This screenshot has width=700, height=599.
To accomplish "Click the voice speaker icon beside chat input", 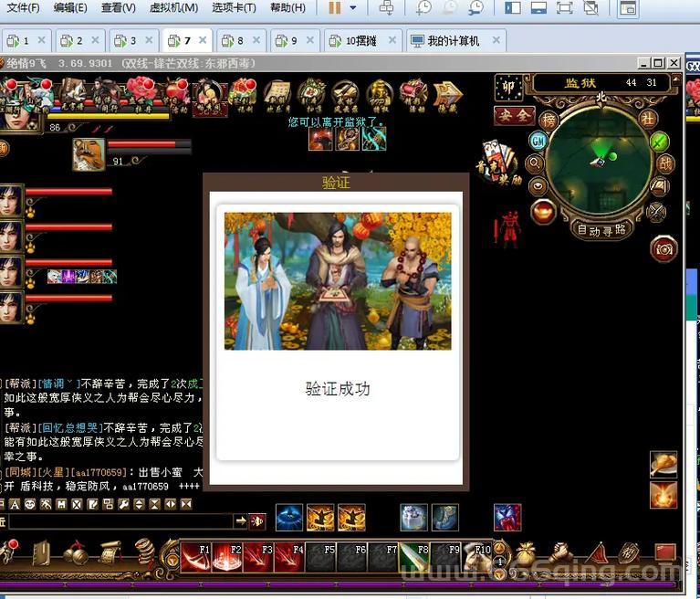I will [257, 521].
